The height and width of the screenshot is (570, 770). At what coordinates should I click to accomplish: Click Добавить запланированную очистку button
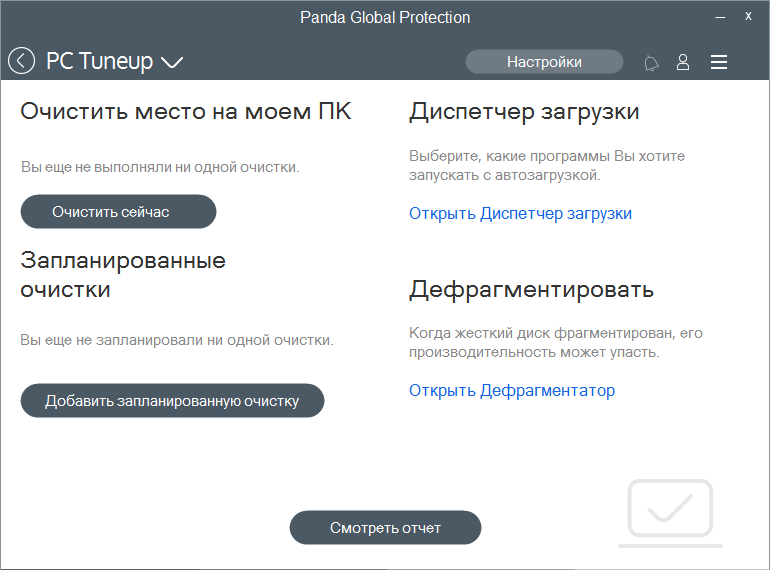tap(172, 401)
